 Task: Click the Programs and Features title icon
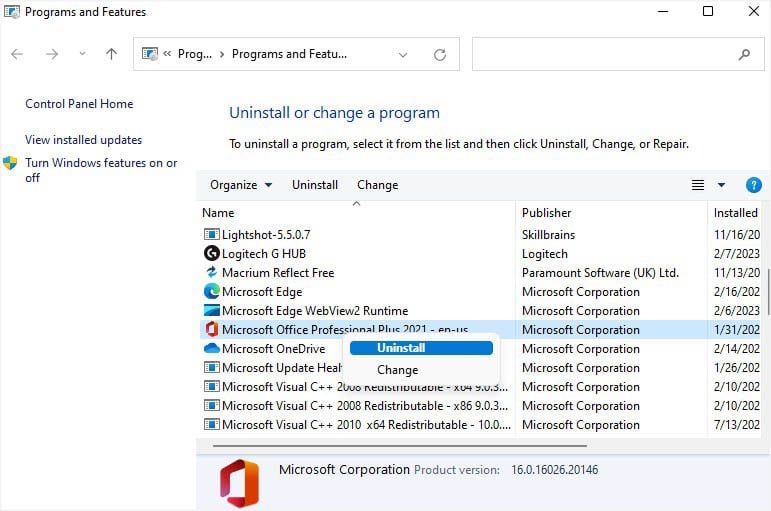11,11
